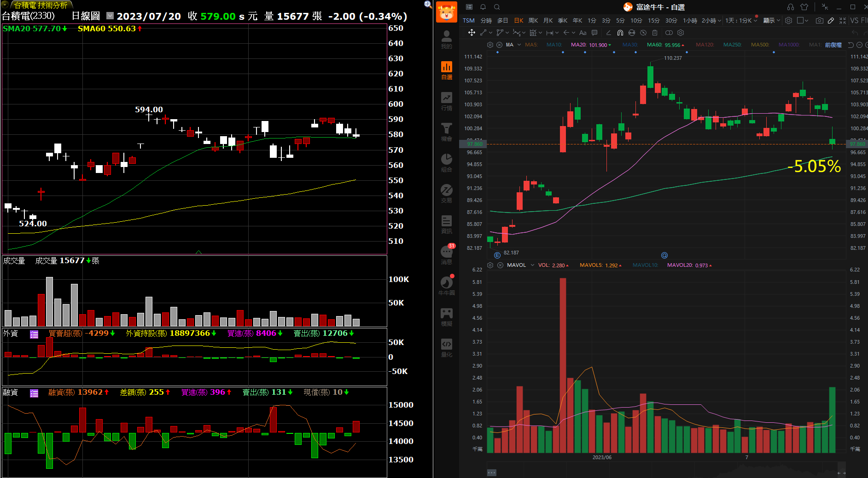
Task: Toggle hide drawings eye icon
Action: click(x=643, y=33)
